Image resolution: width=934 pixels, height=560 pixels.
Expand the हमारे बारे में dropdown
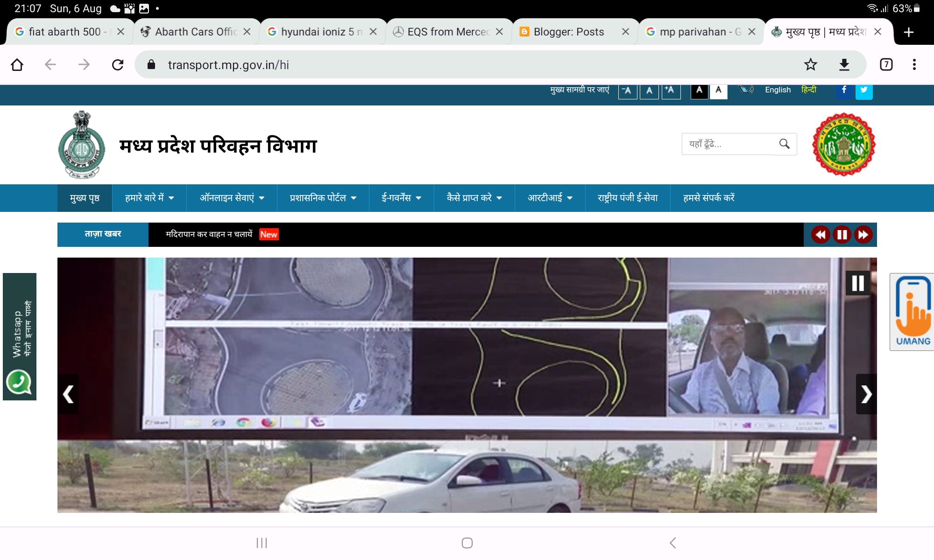(149, 198)
